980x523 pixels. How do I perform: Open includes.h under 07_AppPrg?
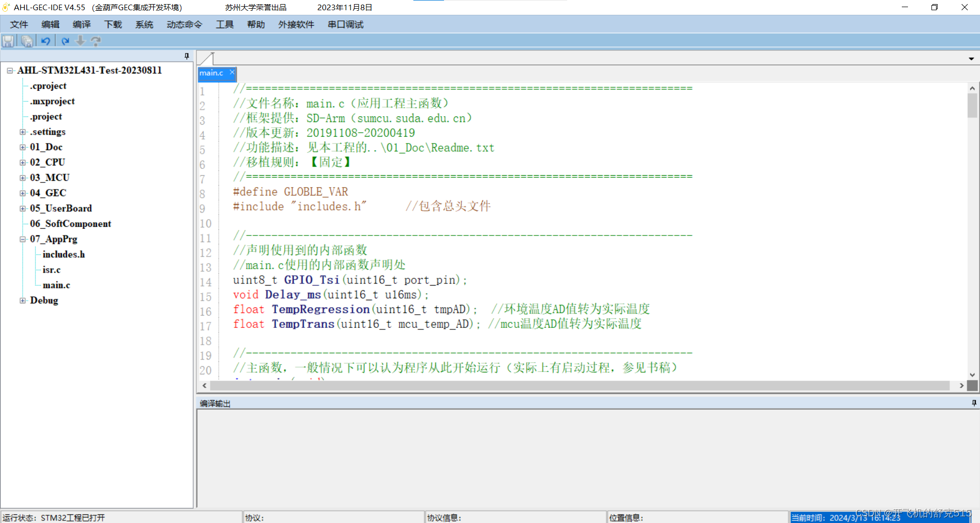(x=63, y=254)
